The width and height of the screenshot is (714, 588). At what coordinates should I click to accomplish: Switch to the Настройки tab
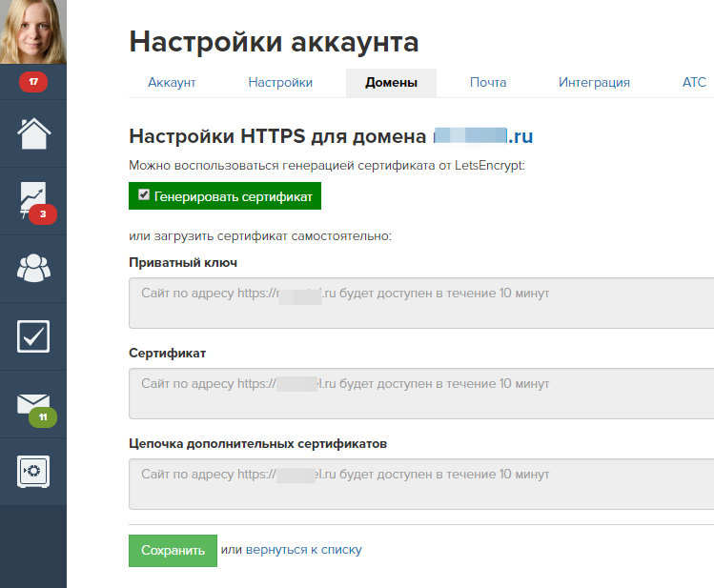coord(280,83)
